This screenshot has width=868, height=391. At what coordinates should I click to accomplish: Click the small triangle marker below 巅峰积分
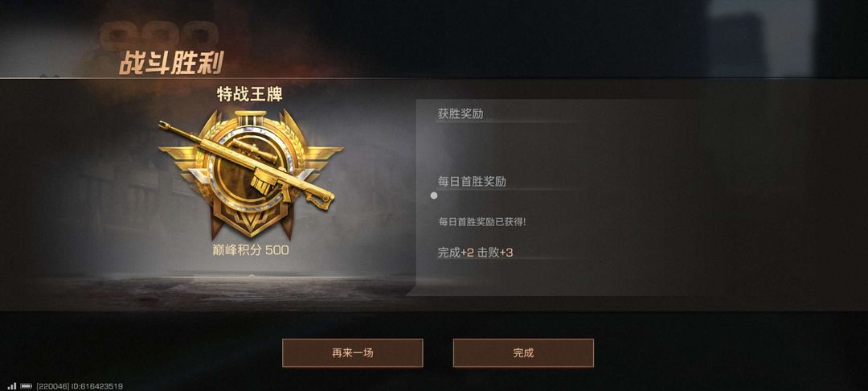pyautogui.click(x=251, y=275)
